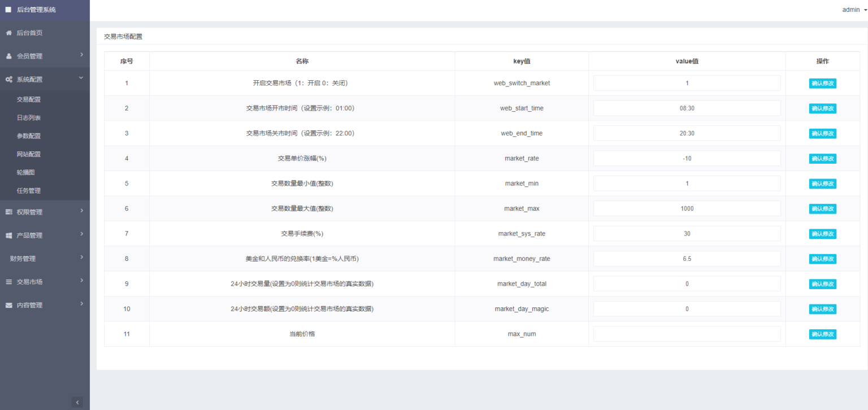This screenshot has height=410, width=868.
Task: Collapse the 系统配置 chevron
Action: [x=81, y=78]
